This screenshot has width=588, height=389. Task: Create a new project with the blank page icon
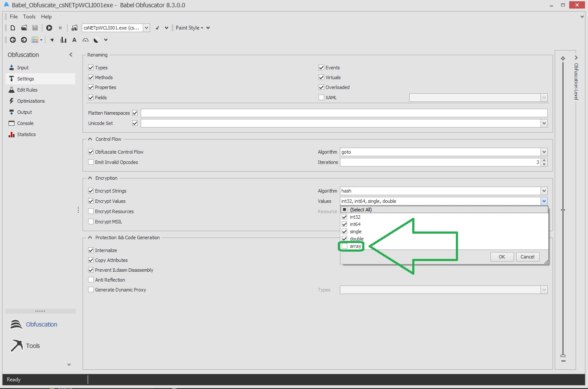click(x=13, y=28)
